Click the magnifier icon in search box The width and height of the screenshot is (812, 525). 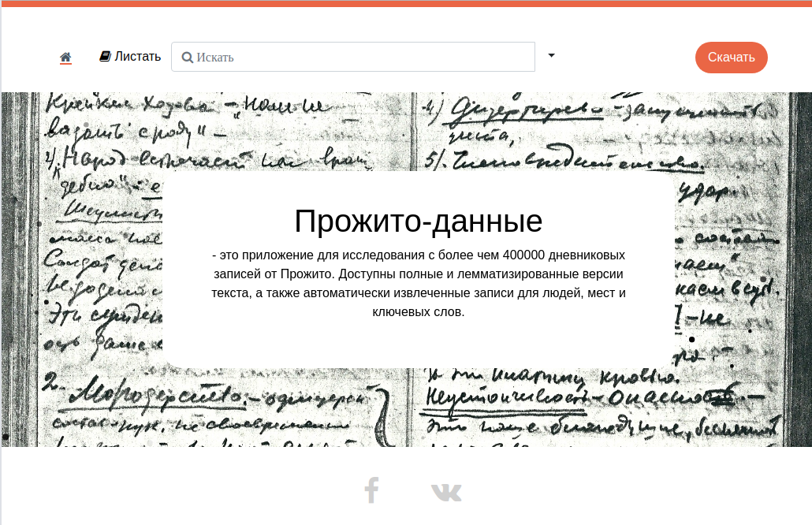[x=188, y=58]
